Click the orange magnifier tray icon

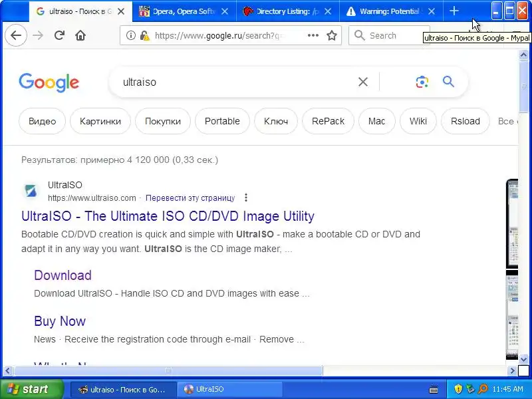point(483,389)
